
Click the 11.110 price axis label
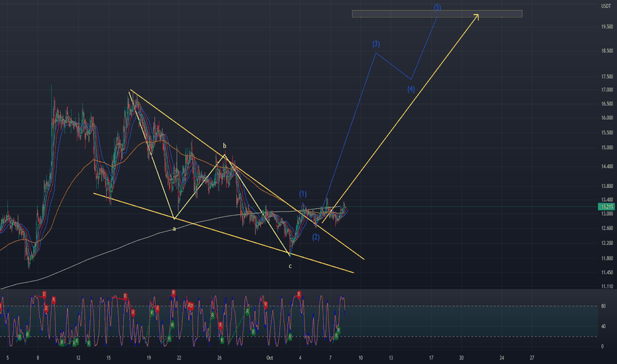pyautogui.click(x=607, y=287)
